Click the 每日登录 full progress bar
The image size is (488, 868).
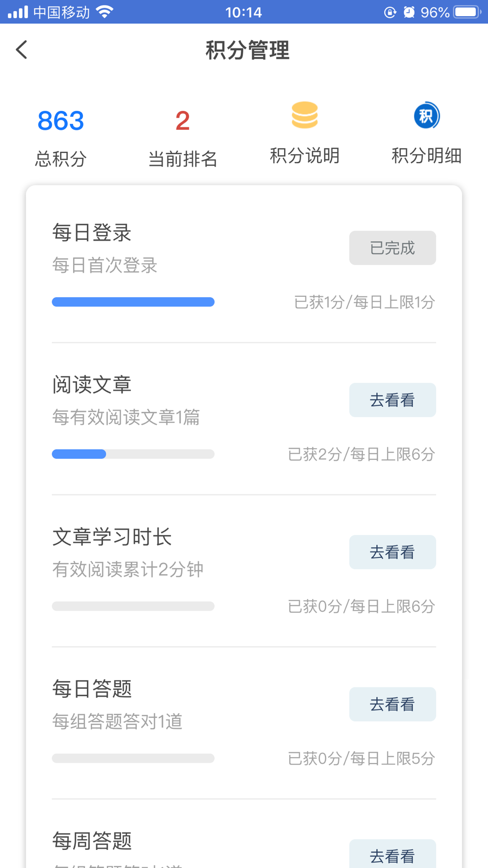[x=133, y=302]
